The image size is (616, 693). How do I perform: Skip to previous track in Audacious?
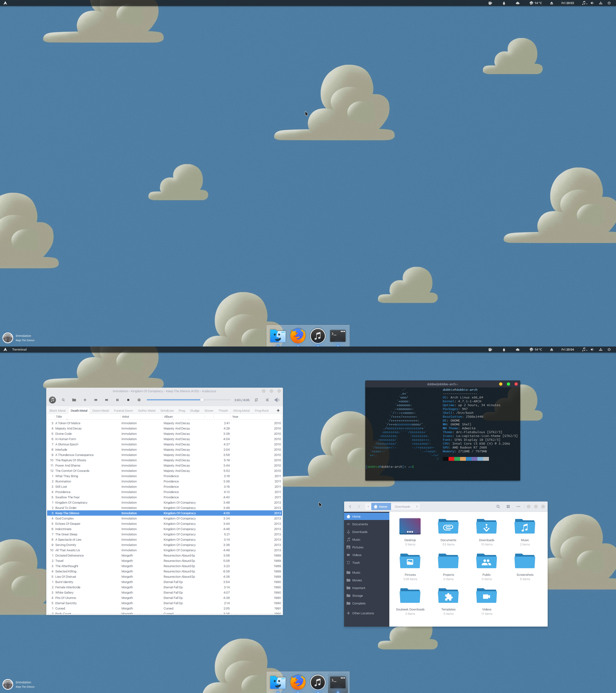coord(96,400)
